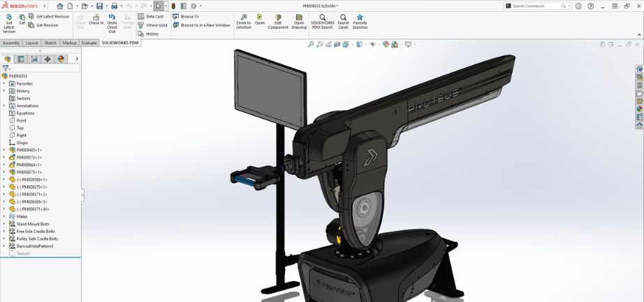644x302 pixels.
Task: Expand the Waist Mount Bolts pattern
Action: point(4,224)
